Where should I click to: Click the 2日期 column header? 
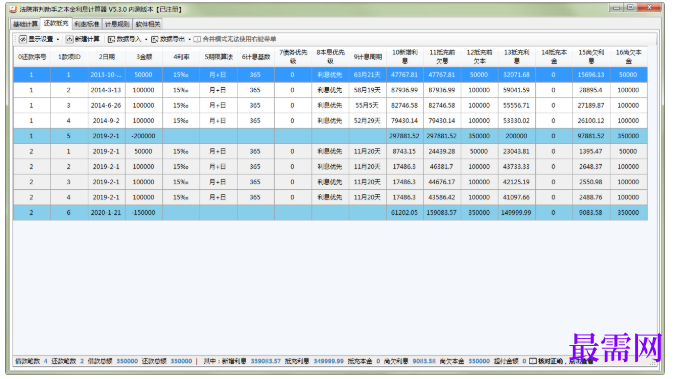pos(106,57)
